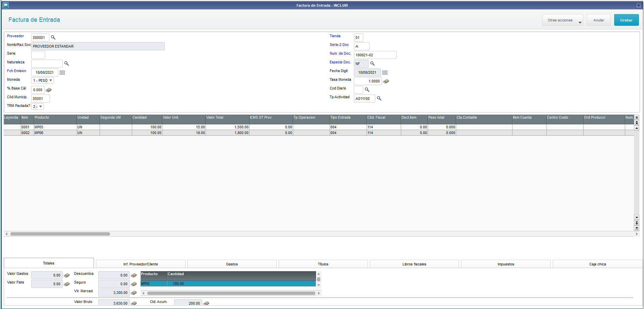Select the MP05 row in totals summary
Image resolution: width=644 pixels, height=309 pixels.
pyautogui.click(x=228, y=284)
